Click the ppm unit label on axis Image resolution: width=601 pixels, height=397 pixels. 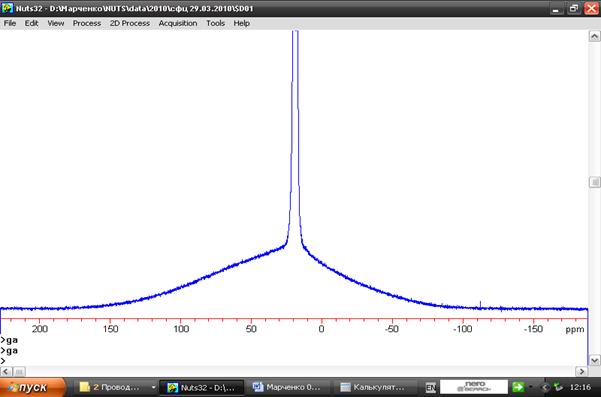tap(575, 330)
